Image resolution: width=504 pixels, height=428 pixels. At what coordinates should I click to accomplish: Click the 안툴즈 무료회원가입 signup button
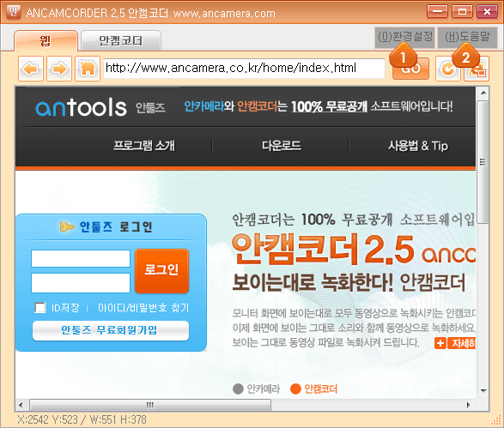(111, 330)
